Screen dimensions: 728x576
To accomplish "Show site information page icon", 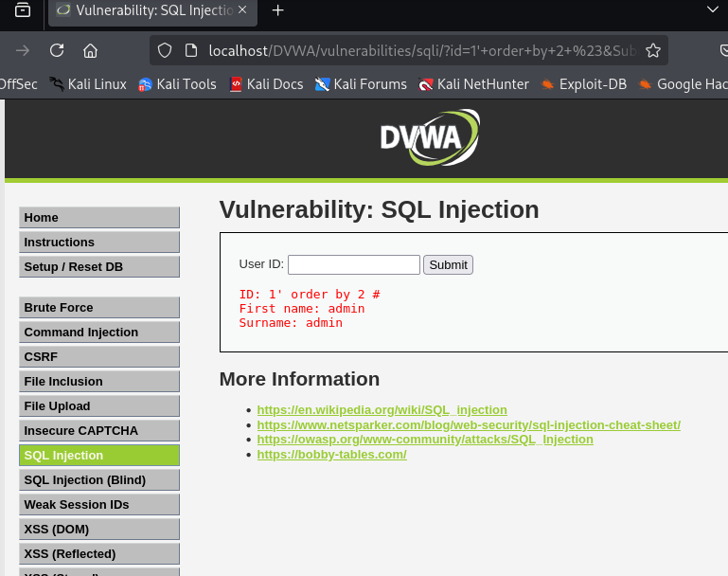I will pos(191,50).
